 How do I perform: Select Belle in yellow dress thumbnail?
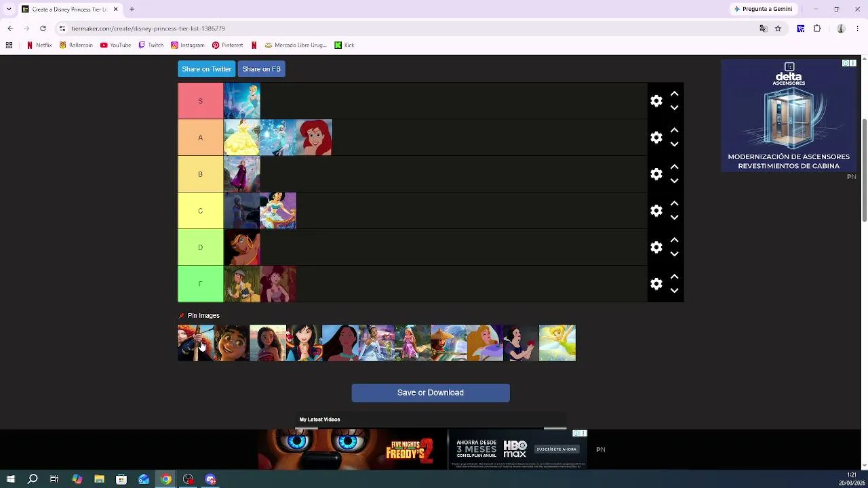point(241,138)
